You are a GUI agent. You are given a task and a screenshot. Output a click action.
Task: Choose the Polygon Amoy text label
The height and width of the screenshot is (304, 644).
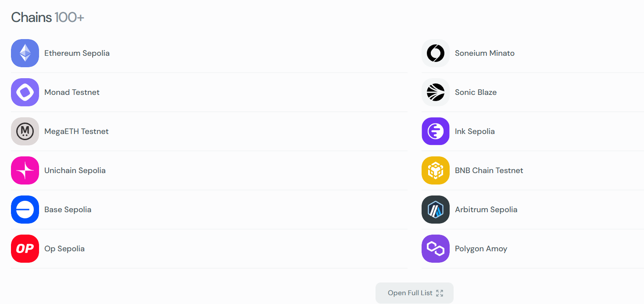tap(481, 249)
